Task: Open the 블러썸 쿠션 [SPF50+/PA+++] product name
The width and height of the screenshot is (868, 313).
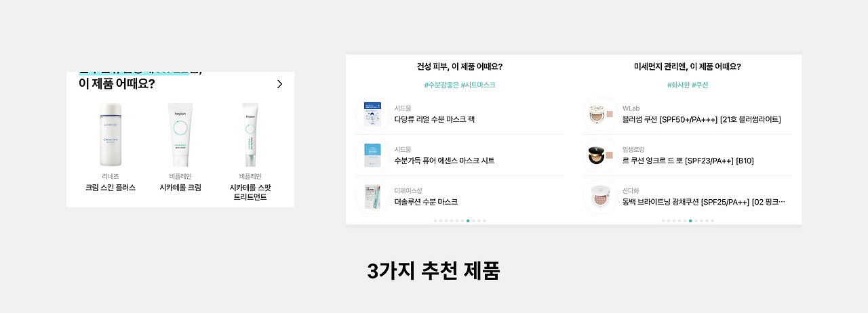Action: tap(701, 120)
